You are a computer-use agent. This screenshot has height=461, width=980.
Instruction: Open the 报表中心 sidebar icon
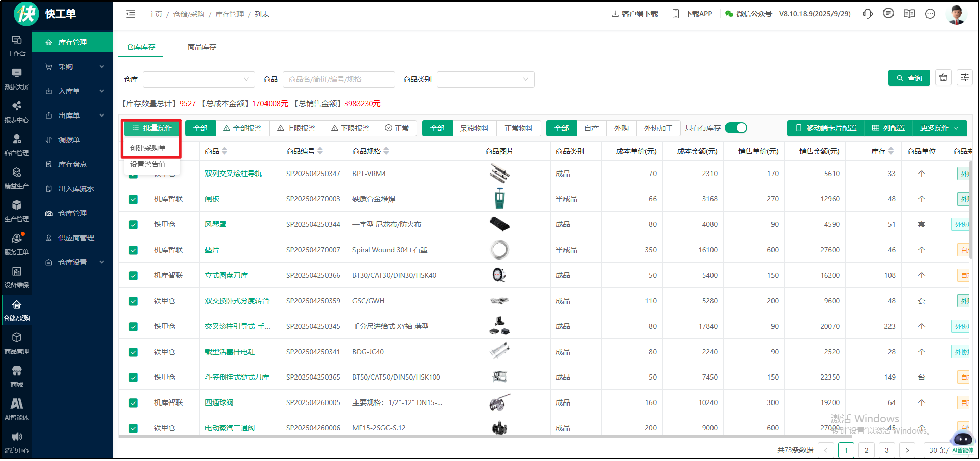coord(17,111)
